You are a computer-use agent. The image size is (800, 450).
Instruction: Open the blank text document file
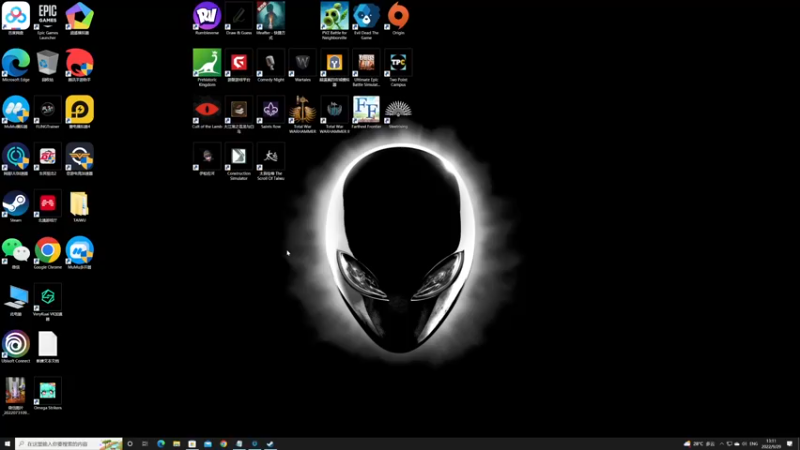47,346
